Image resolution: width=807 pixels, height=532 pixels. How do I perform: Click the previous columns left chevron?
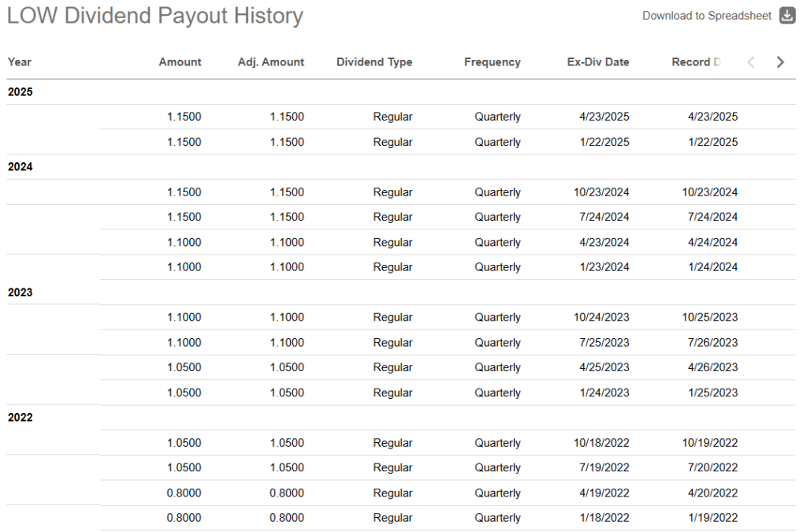751,62
